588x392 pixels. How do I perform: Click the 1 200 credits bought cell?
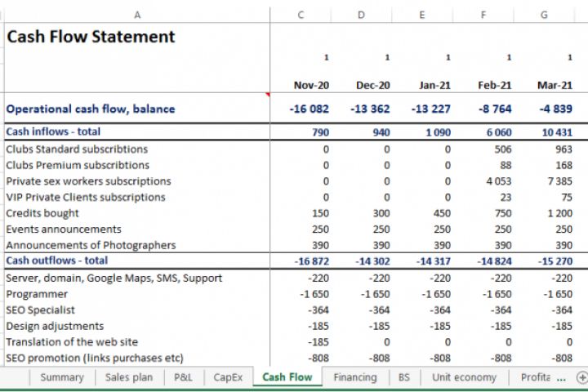pos(559,213)
